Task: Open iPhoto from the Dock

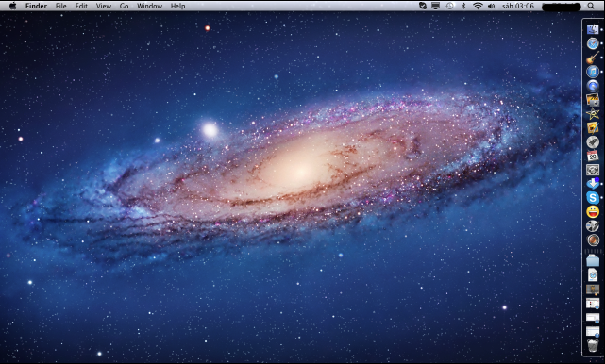Action: pos(593,99)
